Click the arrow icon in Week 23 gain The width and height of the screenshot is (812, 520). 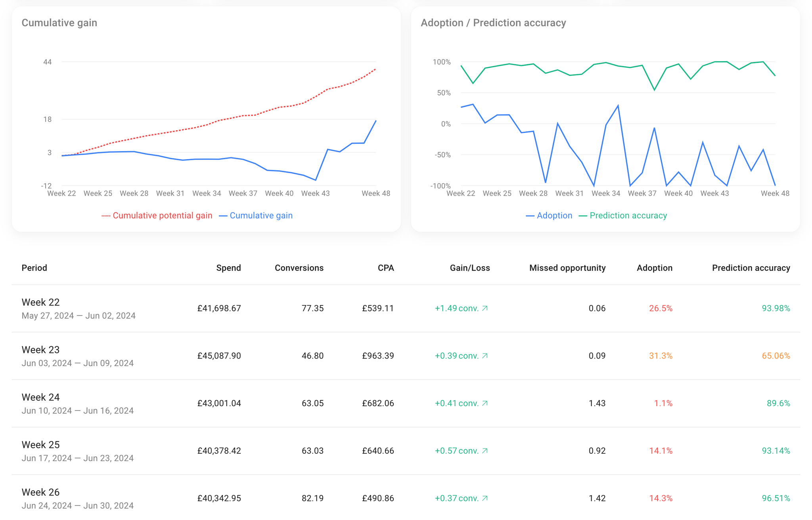(485, 356)
